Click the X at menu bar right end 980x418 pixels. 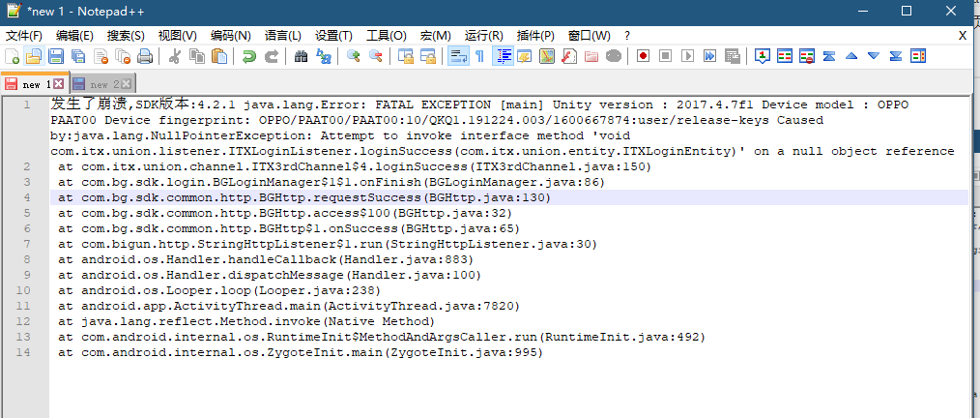pyautogui.click(x=963, y=36)
